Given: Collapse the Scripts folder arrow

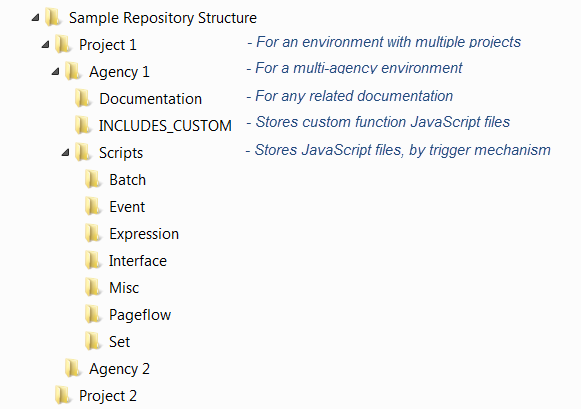Looking at the screenshot, I should point(66,152).
